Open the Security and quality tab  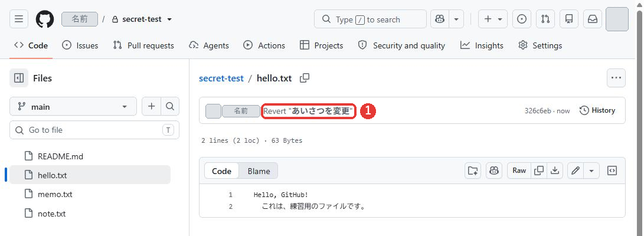(x=401, y=45)
